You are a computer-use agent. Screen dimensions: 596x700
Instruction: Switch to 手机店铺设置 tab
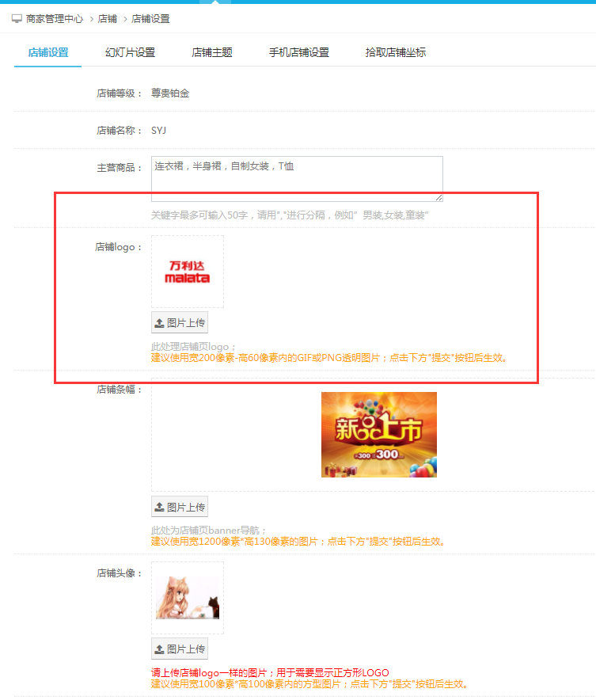[298, 53]
